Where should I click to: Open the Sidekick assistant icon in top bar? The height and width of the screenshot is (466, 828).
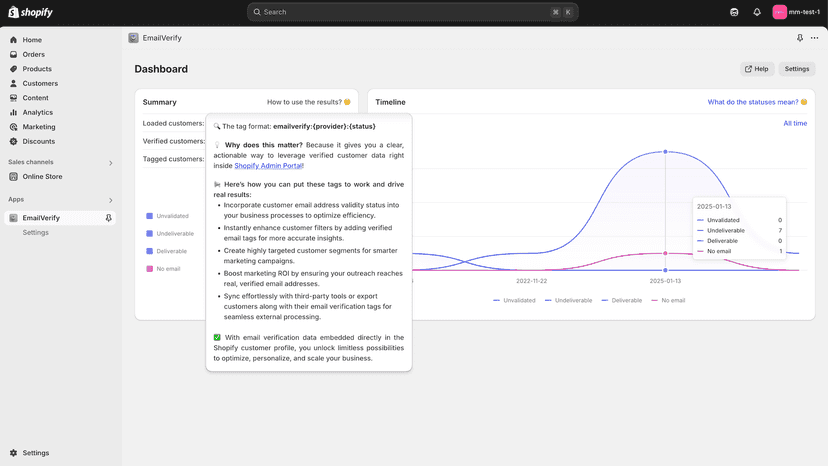click(734, 12)
